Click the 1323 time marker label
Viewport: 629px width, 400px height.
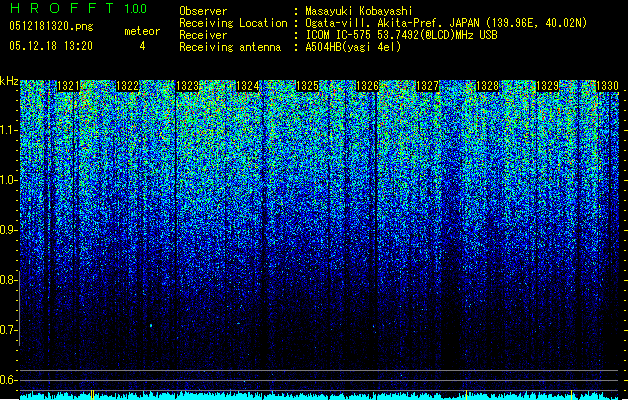tap(188, 86)
